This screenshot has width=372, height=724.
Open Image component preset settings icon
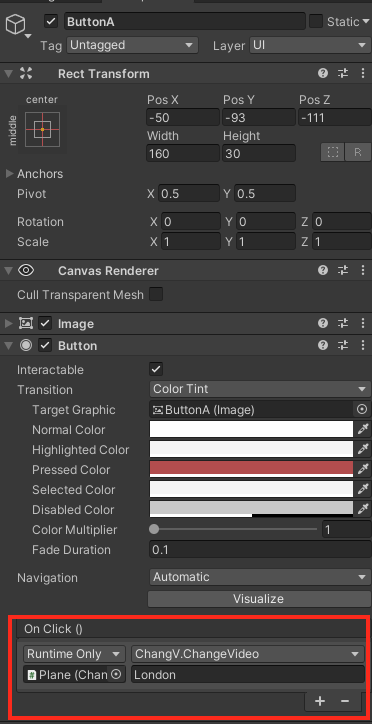click(343, 323)
